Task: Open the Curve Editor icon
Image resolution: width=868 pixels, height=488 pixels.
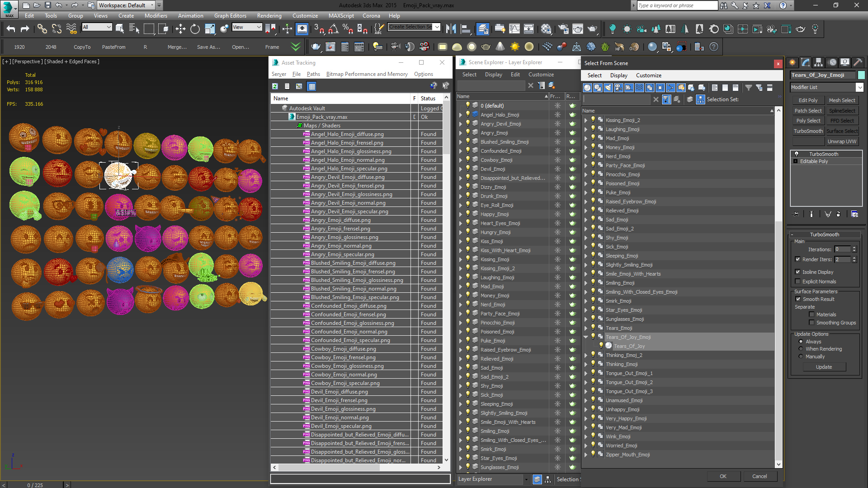Action: pyautogui.click(x=514, y=29)
